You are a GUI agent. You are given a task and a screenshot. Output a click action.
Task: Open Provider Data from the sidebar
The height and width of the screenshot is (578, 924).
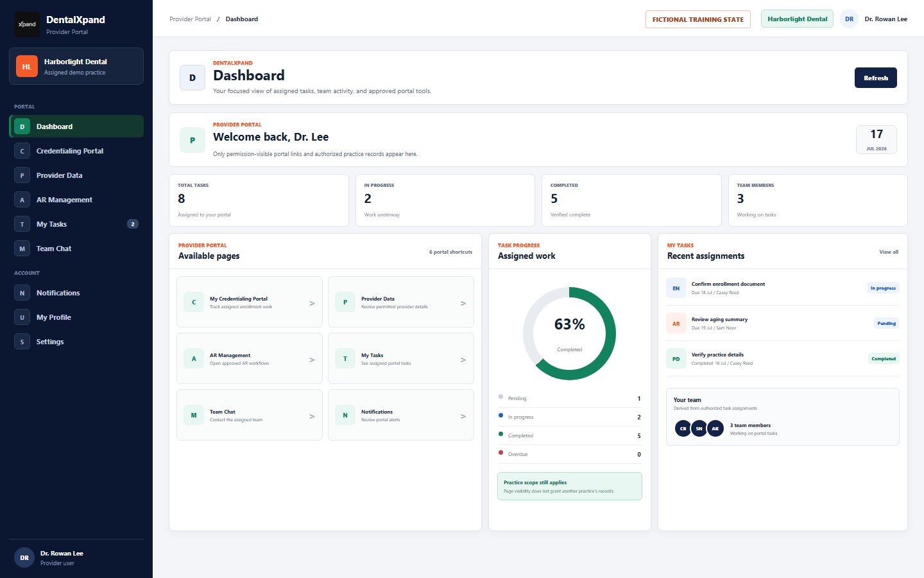coord(76,175)
